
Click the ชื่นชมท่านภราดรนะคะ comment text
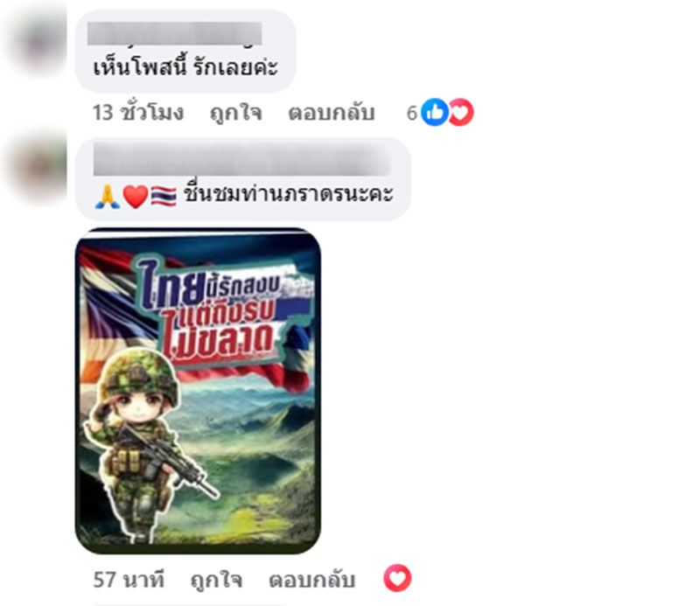pyautogui.click(x=289, y=194)
